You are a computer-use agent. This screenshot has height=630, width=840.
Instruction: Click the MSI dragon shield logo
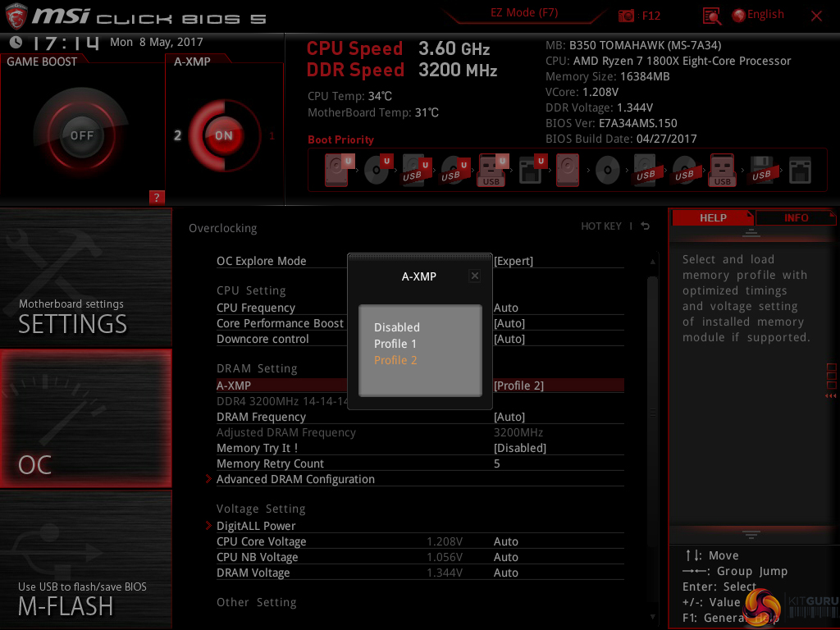pyautogui.click(x=16, y=16)
